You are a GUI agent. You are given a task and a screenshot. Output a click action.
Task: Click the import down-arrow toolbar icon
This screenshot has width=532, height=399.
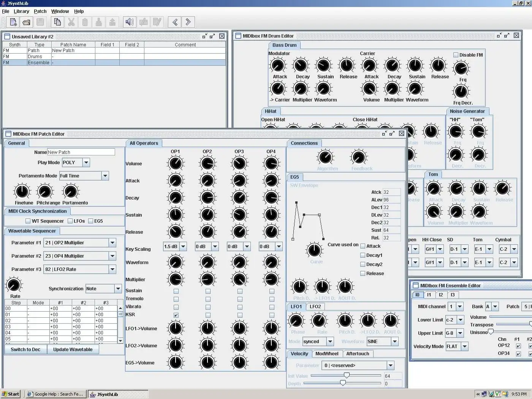tap(98, 22)
